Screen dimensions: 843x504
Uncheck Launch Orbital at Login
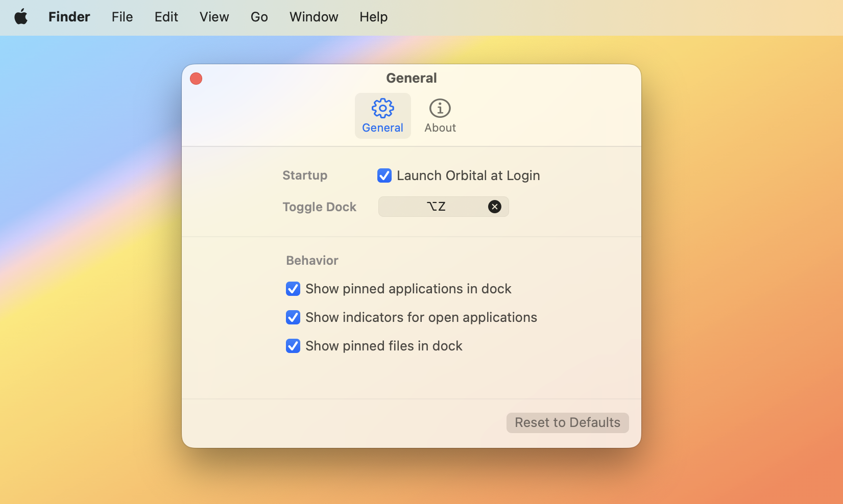[384, 175]
